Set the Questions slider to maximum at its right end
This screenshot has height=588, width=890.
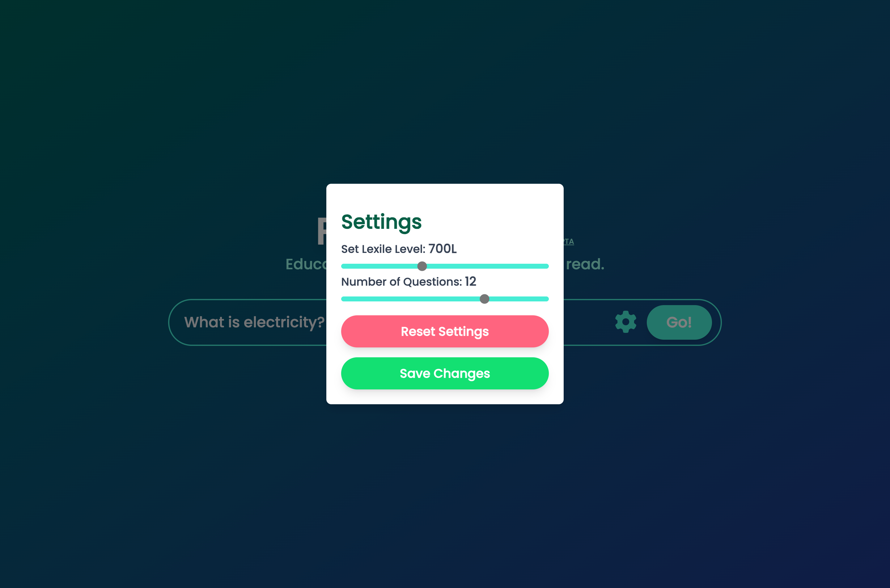pos(547,299)
